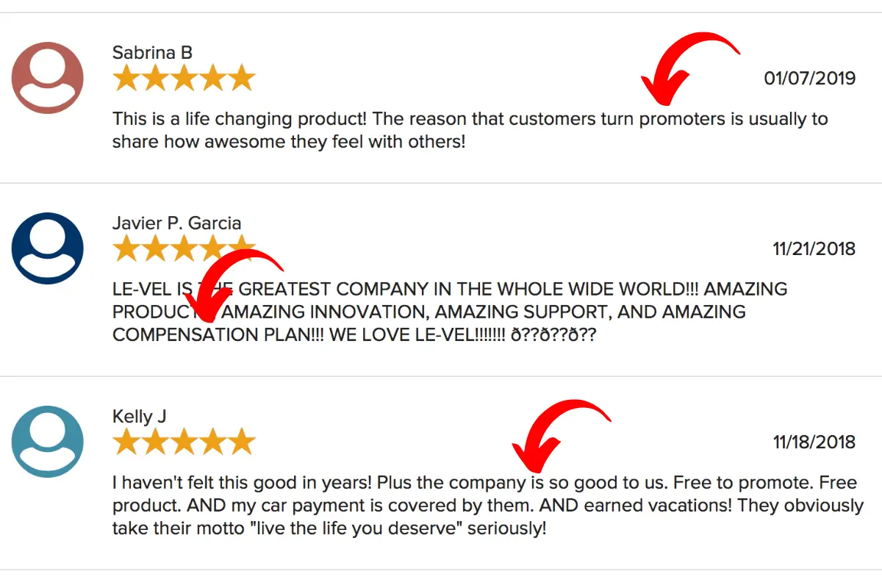
Task: Click Kelly J's teal avatar icon
Action: coord(48,442)
